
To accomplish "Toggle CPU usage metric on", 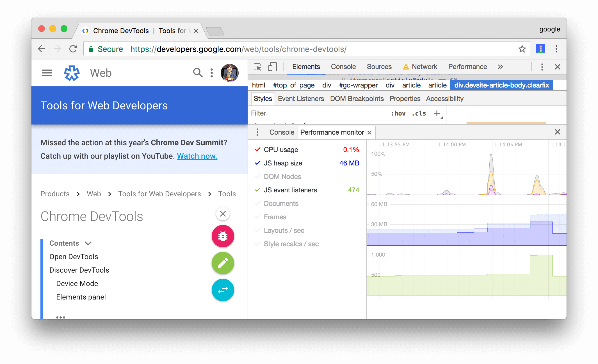I will pos(256,150).
